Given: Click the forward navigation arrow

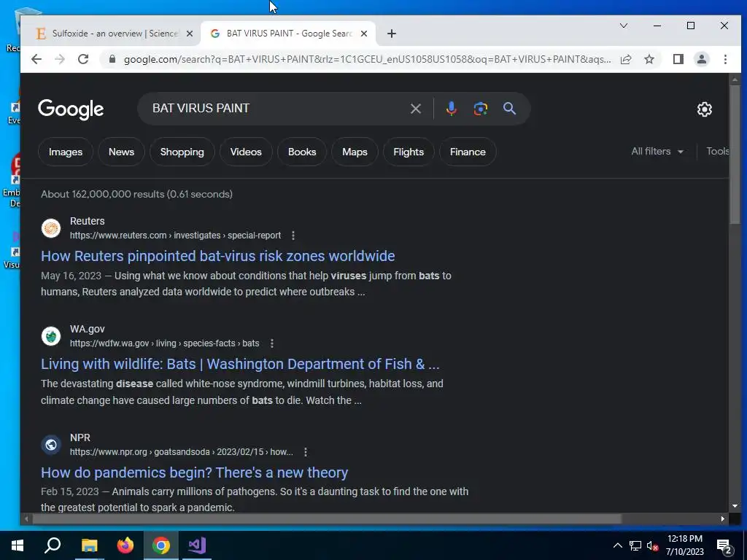Looking at the screenshot, I should (60, 59).
